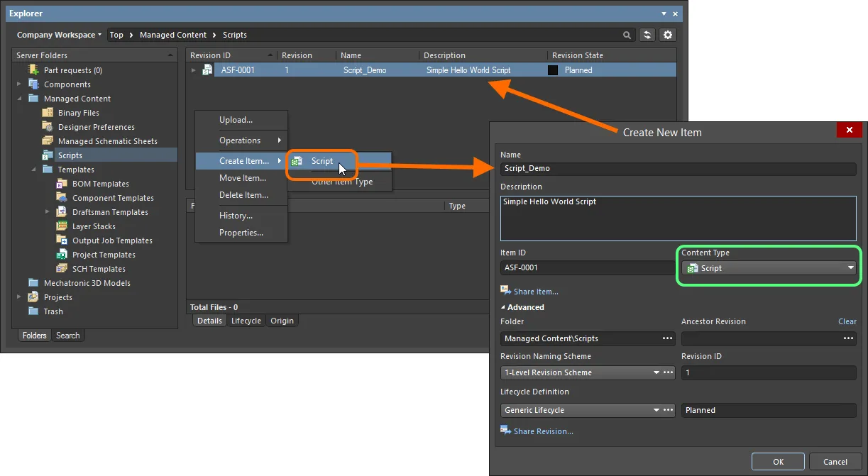The image size is (868, 476).
Task: Click the refresh icon in Explorer toolbar
Action: point(647,35)
